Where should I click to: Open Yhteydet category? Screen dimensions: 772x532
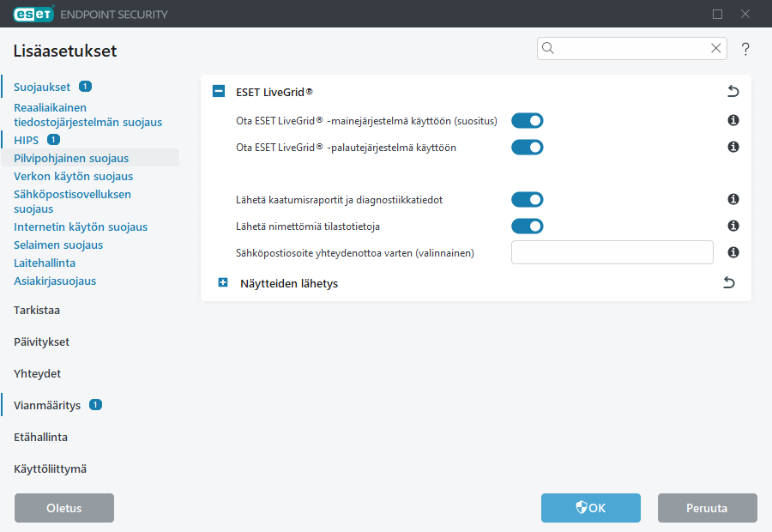(x=38, y=374)
